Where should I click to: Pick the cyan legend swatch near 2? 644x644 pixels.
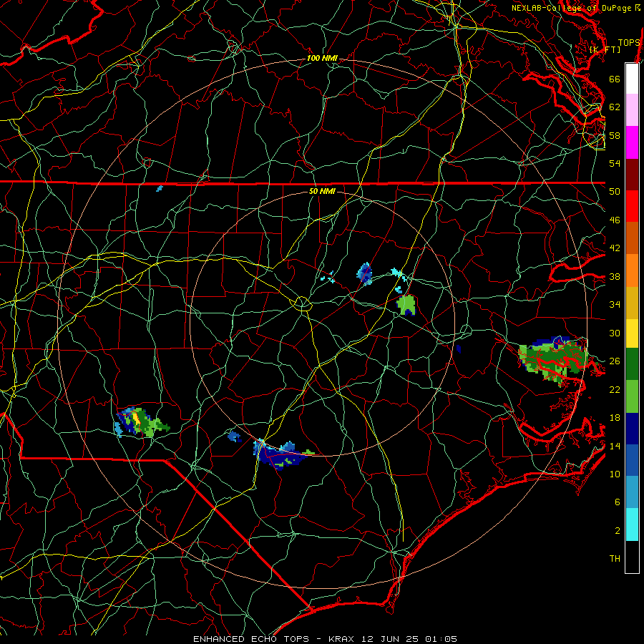632,525
